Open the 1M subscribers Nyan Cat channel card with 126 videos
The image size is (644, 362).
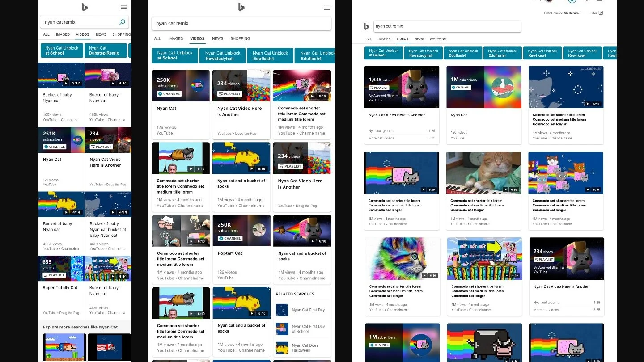click(484, 105)
